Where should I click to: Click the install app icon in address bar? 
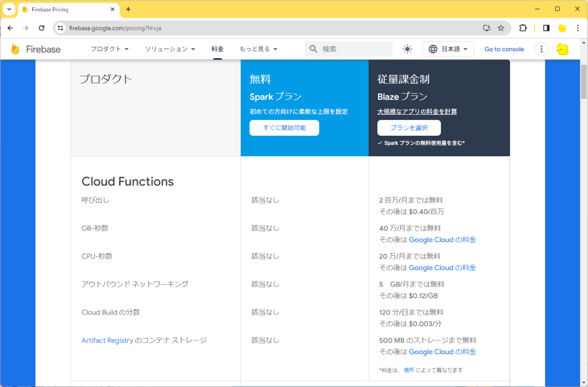point(487,28)
